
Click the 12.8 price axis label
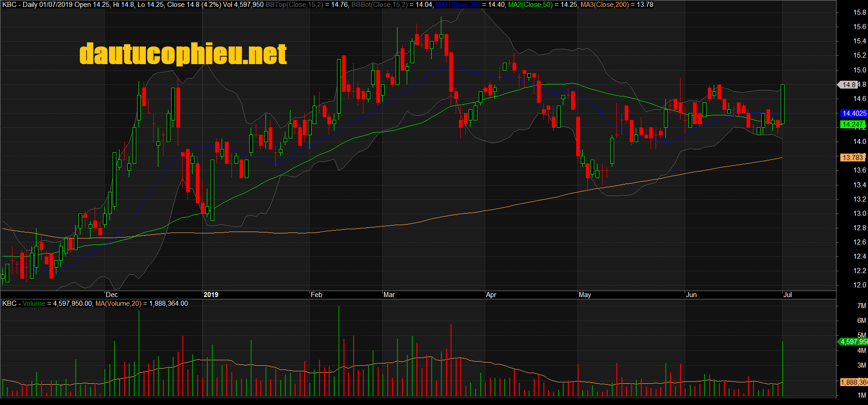(x=860, y=228)
